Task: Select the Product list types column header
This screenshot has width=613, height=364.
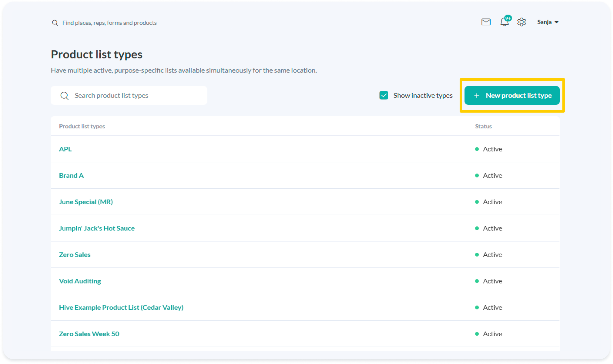Action: click(x=82, y=126)
